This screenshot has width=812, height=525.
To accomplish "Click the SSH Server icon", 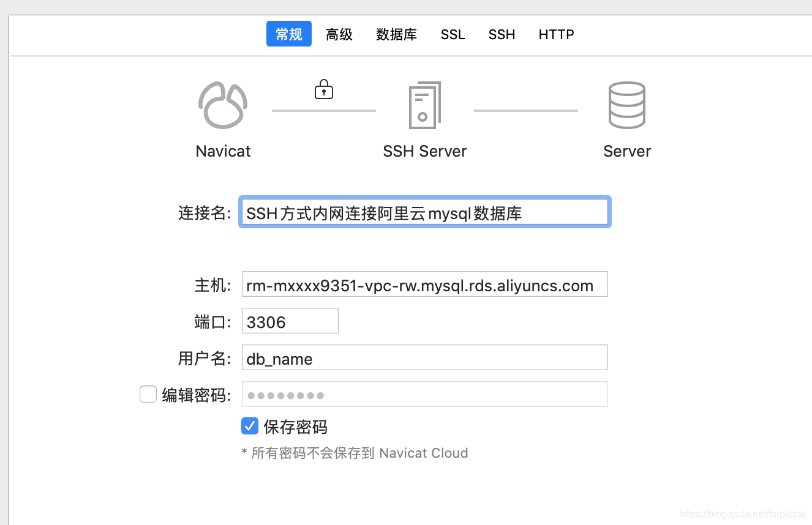I will pyautogui.click(x=424, y=105).
